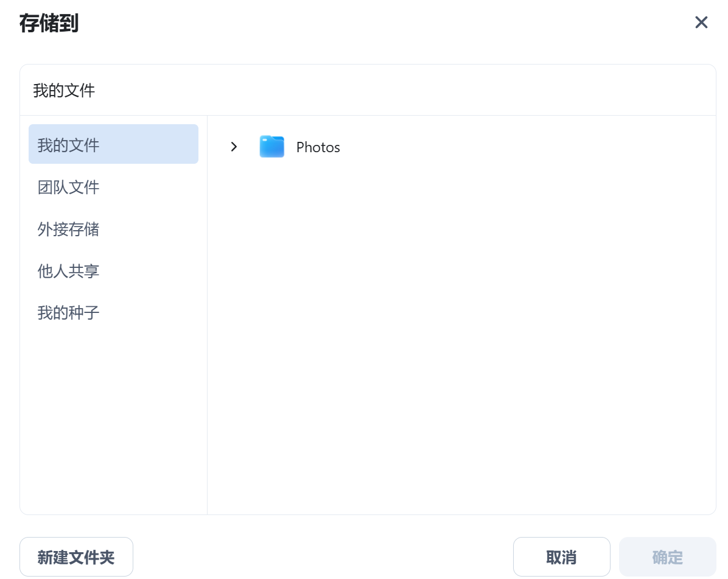Switch to 团队文件 location

pos(69,187)
